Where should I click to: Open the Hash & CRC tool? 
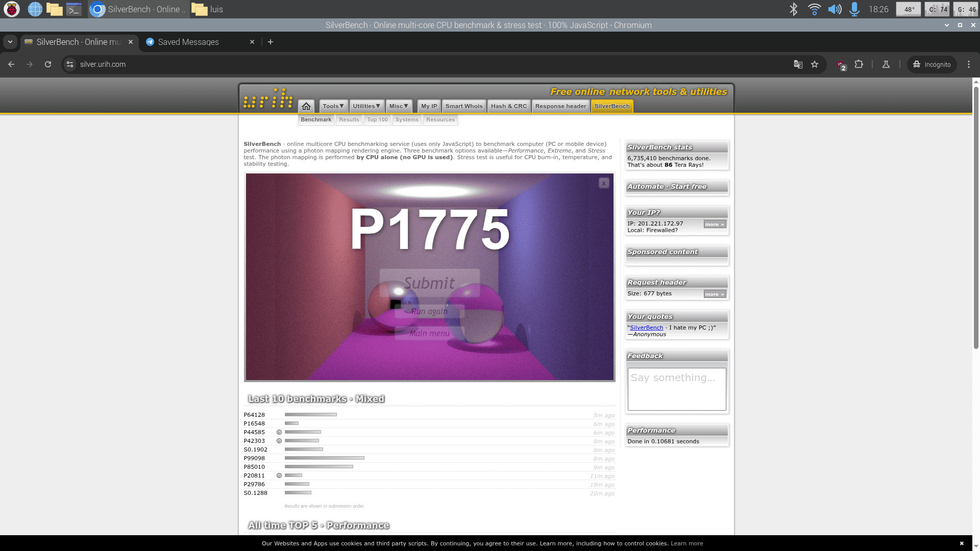pos(509,106)
